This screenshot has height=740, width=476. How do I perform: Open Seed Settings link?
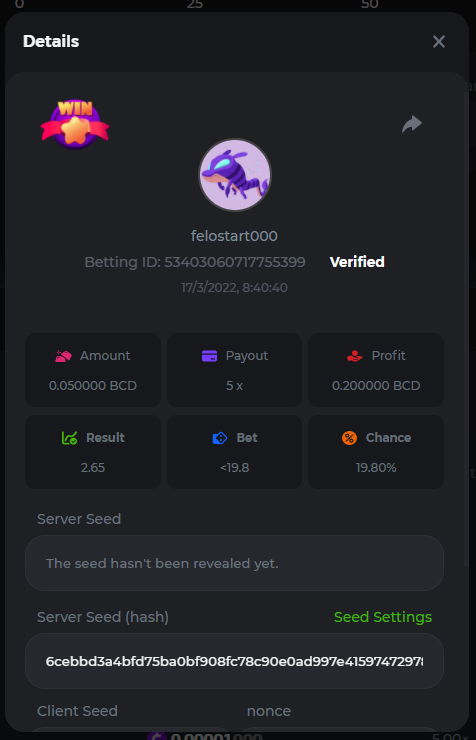click(x=383, y=617)
